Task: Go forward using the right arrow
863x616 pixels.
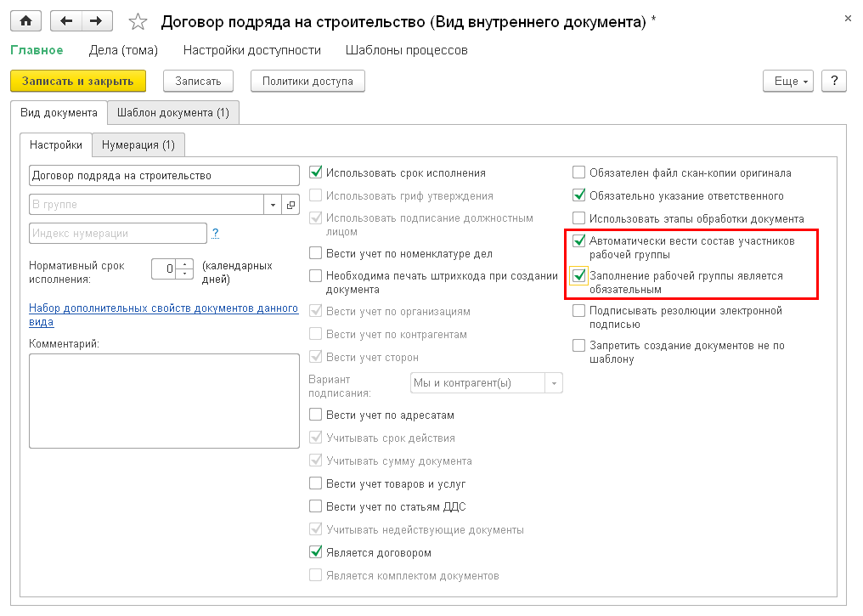Action: [95, 20]
